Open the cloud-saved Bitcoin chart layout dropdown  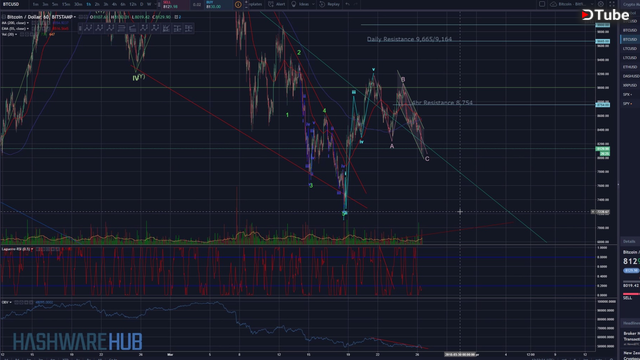tap(571, 4)
